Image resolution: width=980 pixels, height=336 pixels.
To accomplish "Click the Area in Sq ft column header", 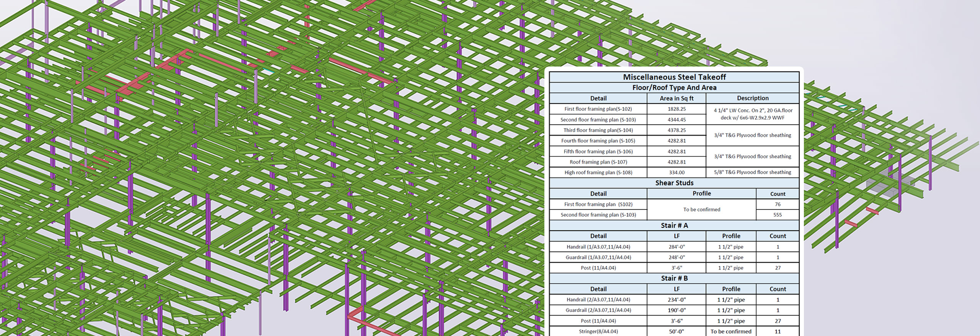I will pyautogui.click(x=676, y=98).
